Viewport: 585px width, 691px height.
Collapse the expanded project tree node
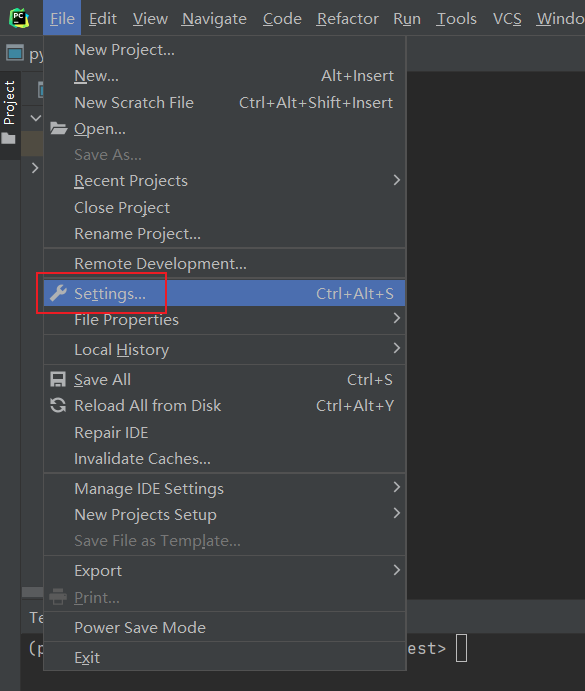36,118
